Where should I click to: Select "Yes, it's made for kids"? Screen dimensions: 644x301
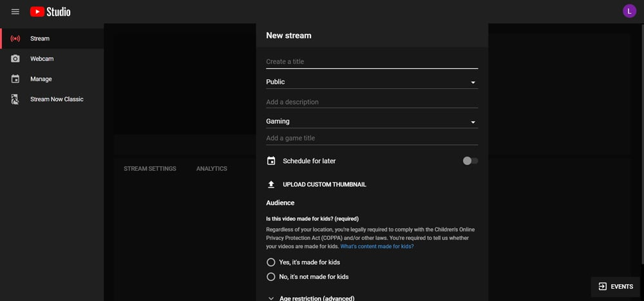271,262
